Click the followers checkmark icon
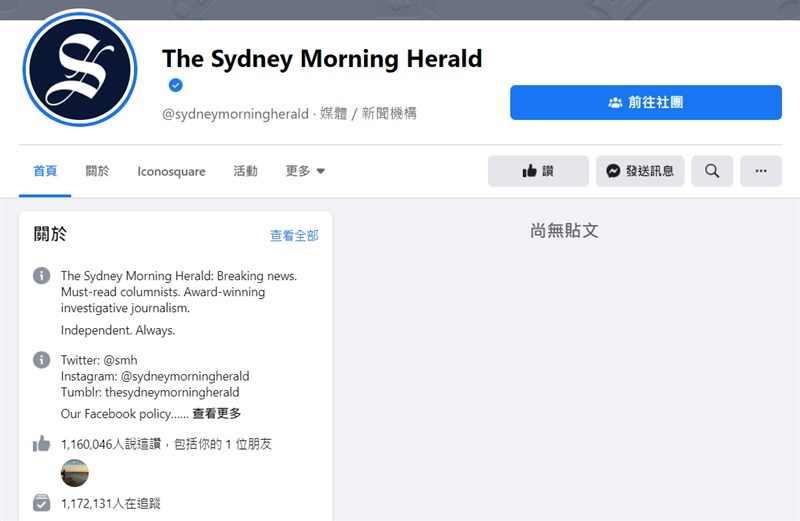800x521 pixels. coord(41,503)
